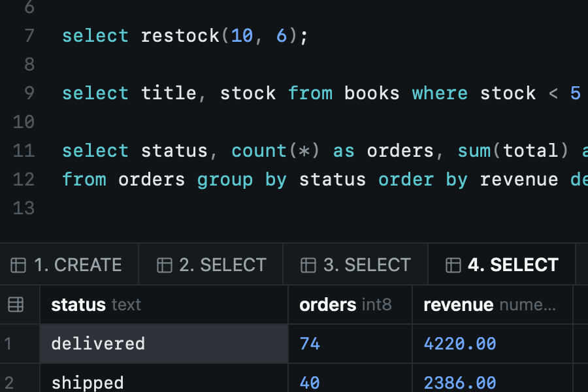Select the orders cell with value 40
Viewport: 588px width, 392px height.
(350, 379)
